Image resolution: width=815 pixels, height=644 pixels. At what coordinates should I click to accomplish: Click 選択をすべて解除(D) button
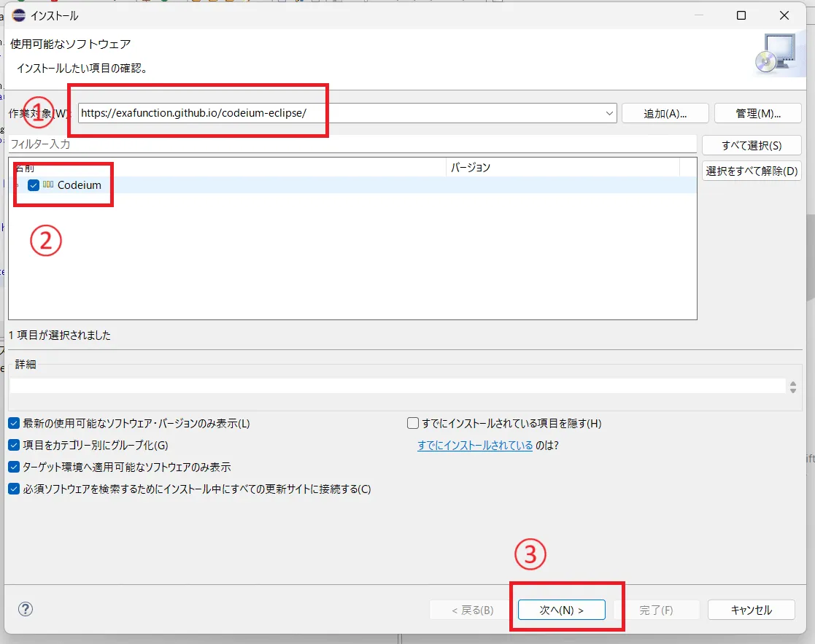pyautogui.click(x=752, y=171)
